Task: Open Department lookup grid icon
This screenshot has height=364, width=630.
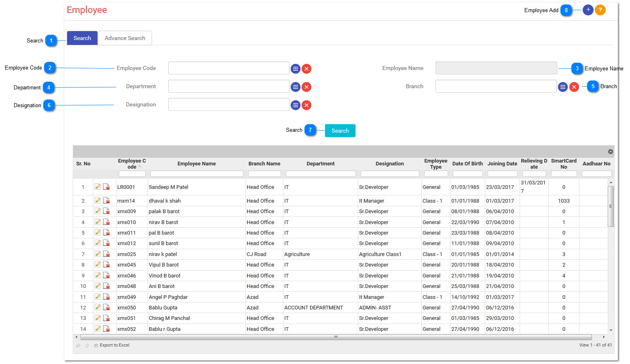Action: click(296, 87)
